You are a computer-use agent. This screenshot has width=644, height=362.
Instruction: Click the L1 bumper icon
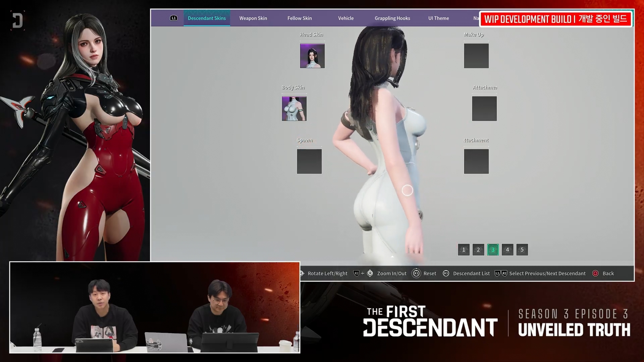pyautogui.click(x=173, y=18)
